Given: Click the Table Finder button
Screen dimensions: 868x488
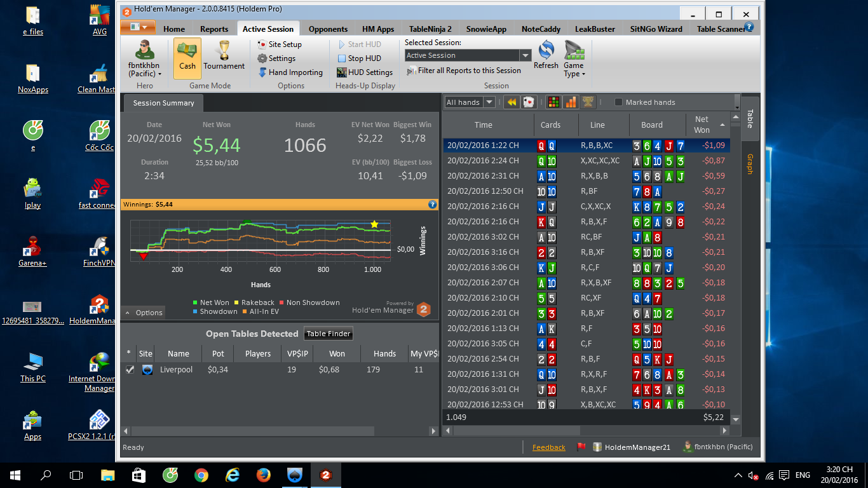Looking at the screenshot, I should [x=329, y=334].
